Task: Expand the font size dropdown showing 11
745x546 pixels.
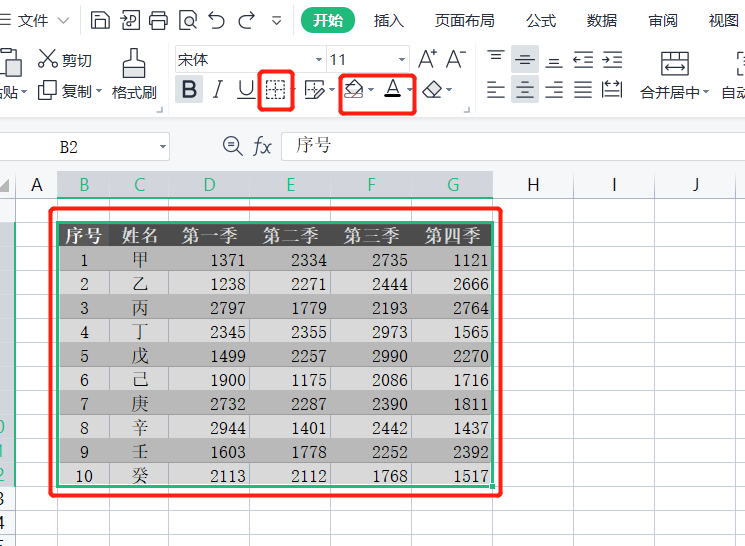Action: 402,60
